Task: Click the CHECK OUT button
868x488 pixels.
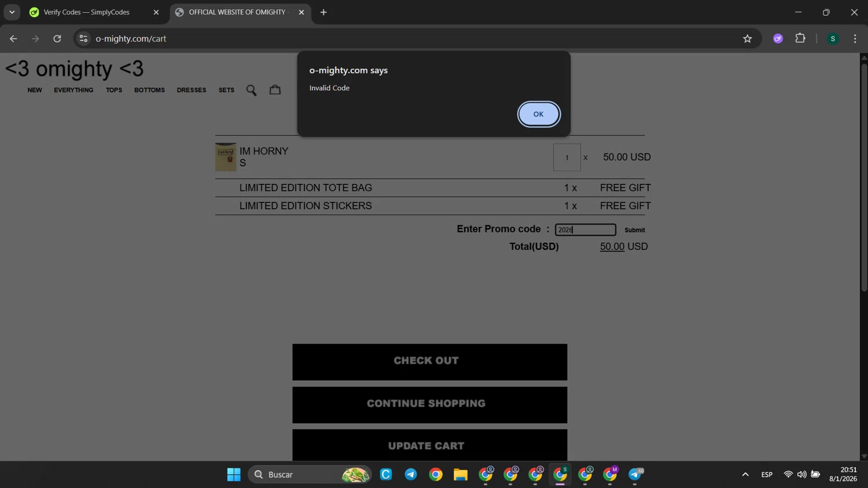Action: click(429, 362)
